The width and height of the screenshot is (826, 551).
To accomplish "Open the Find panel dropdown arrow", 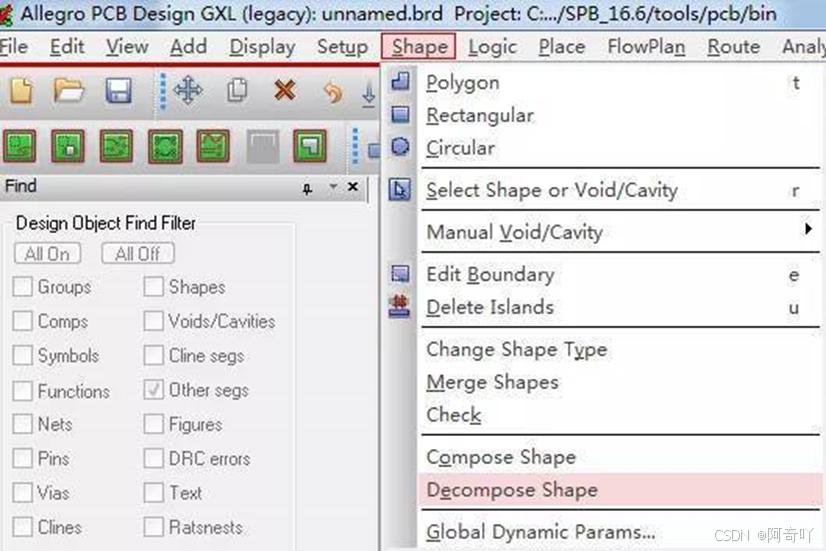I will pos(333,186).
